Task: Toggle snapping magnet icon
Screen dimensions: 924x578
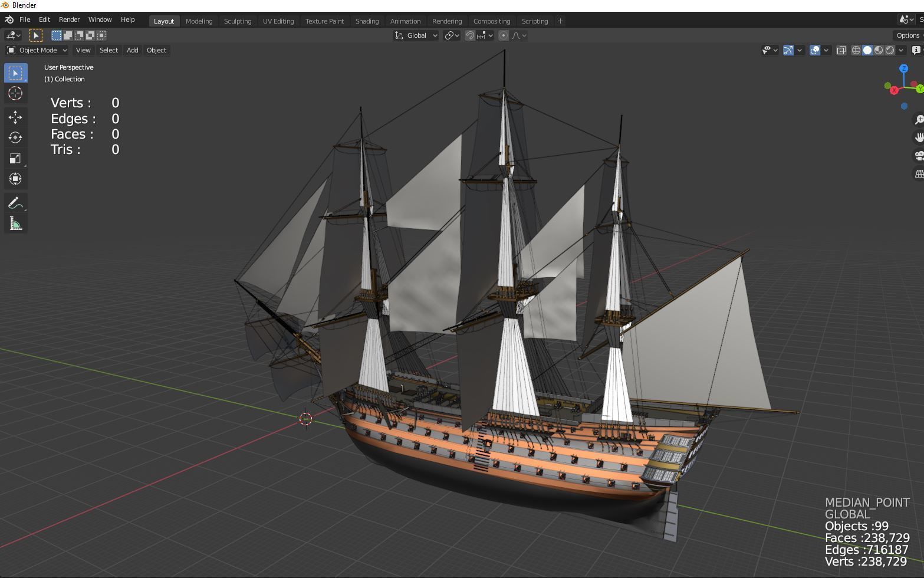Action: (470, 35)
